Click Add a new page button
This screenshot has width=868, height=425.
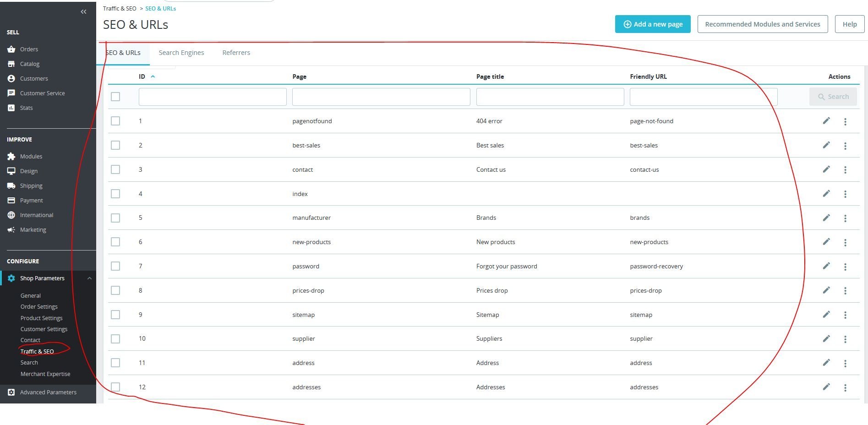click(x=653, y=24)
